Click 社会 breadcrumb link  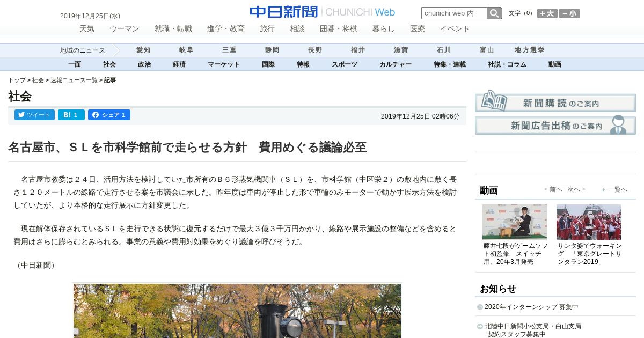38,80
